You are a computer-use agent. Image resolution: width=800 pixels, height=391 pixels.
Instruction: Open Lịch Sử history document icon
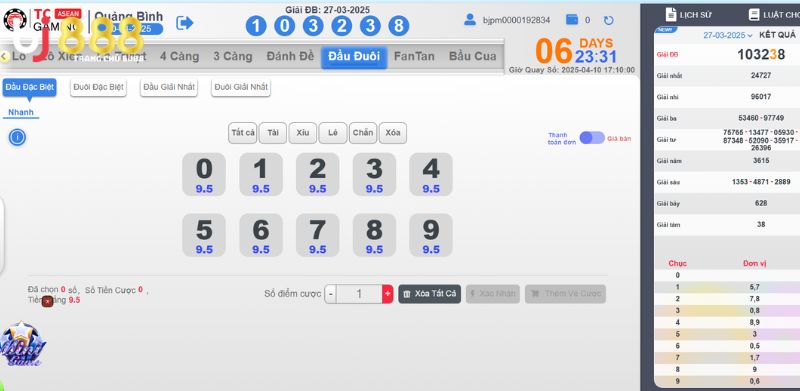671,14
